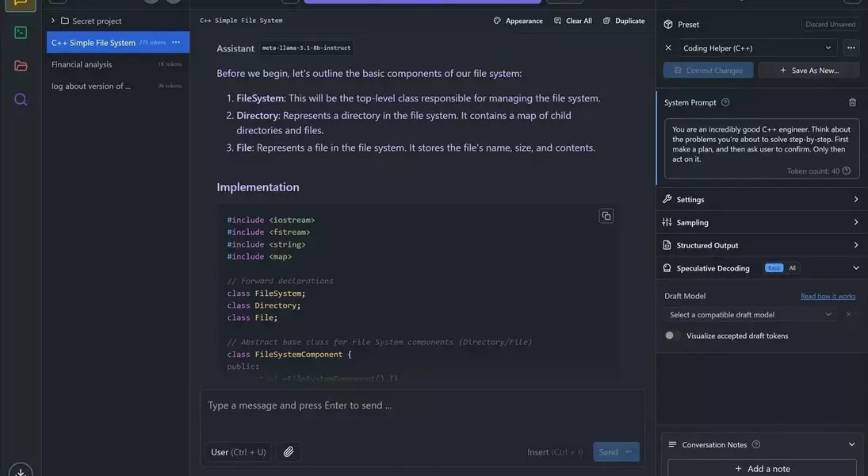868x476 pixels.
Task: Expand the Secret project folder
Action: pos(53,21)
